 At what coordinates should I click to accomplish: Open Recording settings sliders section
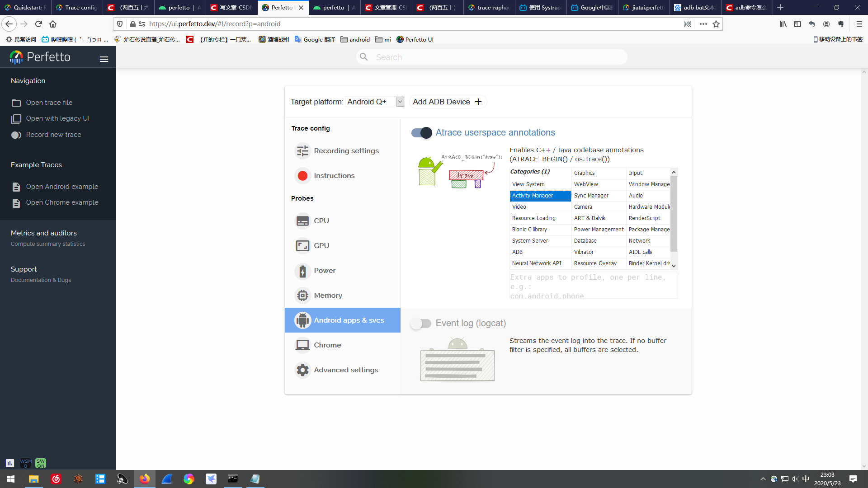coord(346,151)
